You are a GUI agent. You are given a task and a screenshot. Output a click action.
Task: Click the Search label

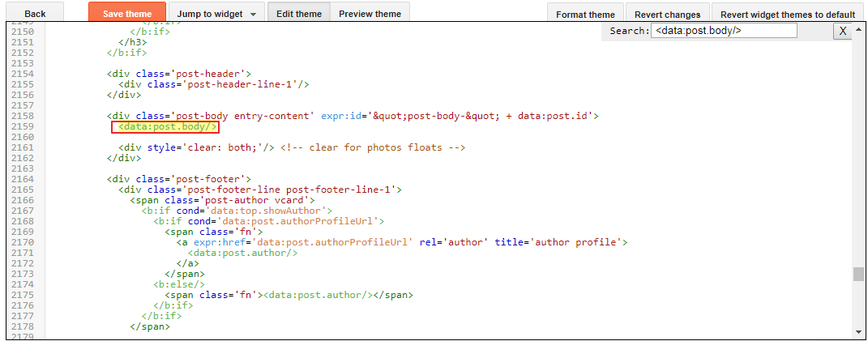tap(630, 31)
